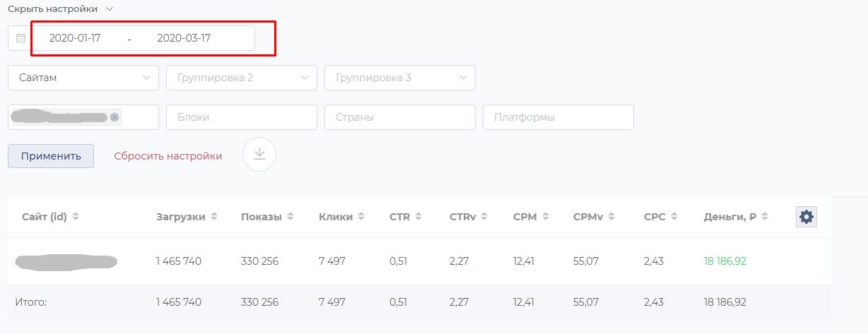868x334 pixels.
Task: Click the Блоки filter field
Action: pos(242,117)
